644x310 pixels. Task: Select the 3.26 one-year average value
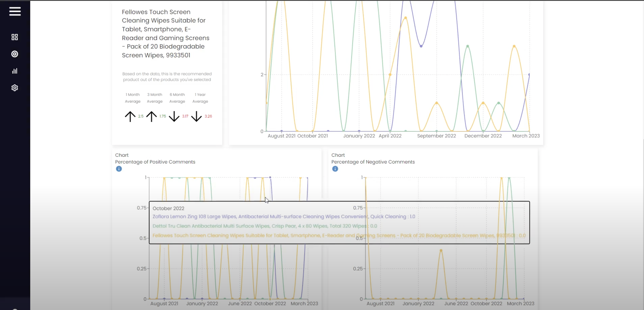pyautogui.click(x=208, y=116)
